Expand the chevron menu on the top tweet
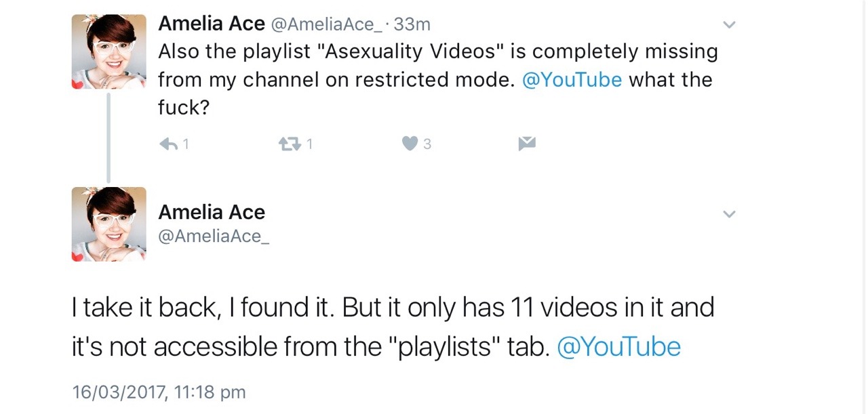868x414 pixels. (729, 26)
